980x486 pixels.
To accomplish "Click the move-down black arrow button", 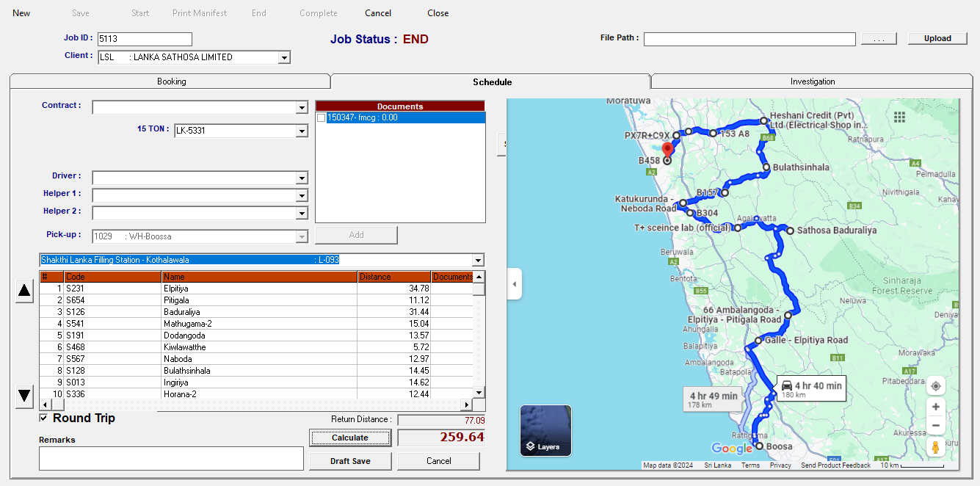I will click(x=24, y=396).
